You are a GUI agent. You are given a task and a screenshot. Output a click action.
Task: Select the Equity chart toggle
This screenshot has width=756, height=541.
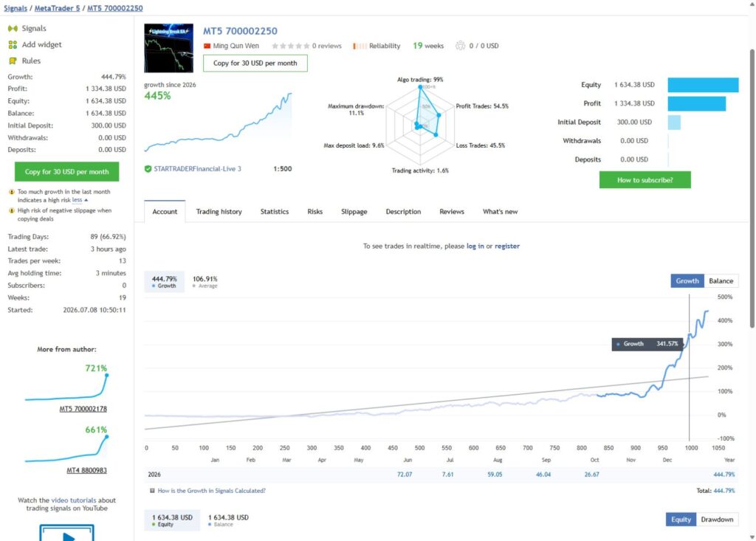click(681, 520)
